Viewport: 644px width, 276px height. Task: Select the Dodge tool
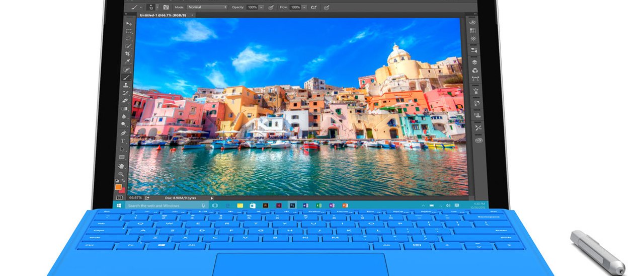(124, 123)
